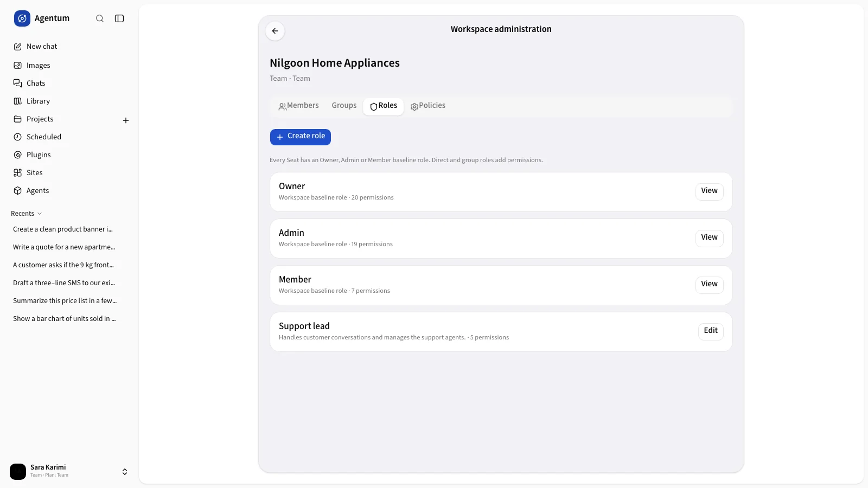868x488 pixels.
Task: Open the account switcher chevron
Action: tap(125, 472)
